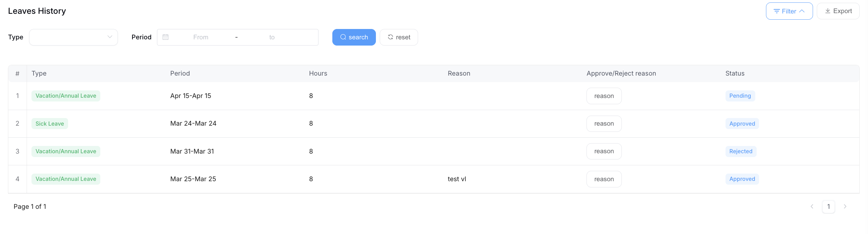Open reason for Mar 24 sick leave
The height and width of the screenshot is (234, 868).
pos(604,124)
